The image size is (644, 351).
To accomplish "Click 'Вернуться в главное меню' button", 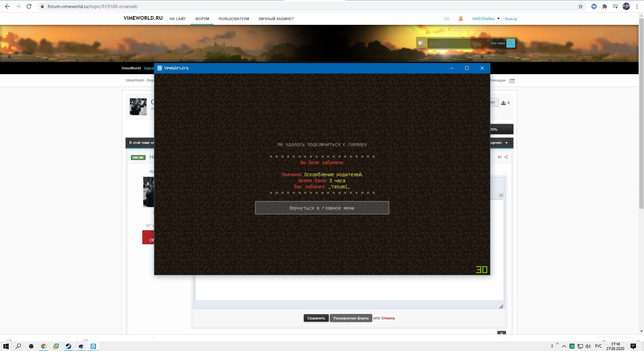I will [322, 208].
